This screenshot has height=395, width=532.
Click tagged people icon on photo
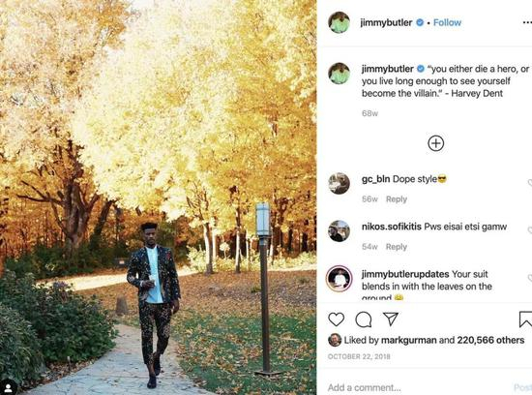pos(8,387)
